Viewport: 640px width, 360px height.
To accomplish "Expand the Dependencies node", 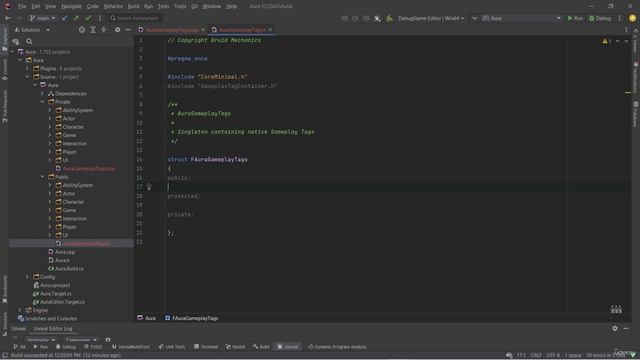I will pyautogui.click(x=42, y=93).
